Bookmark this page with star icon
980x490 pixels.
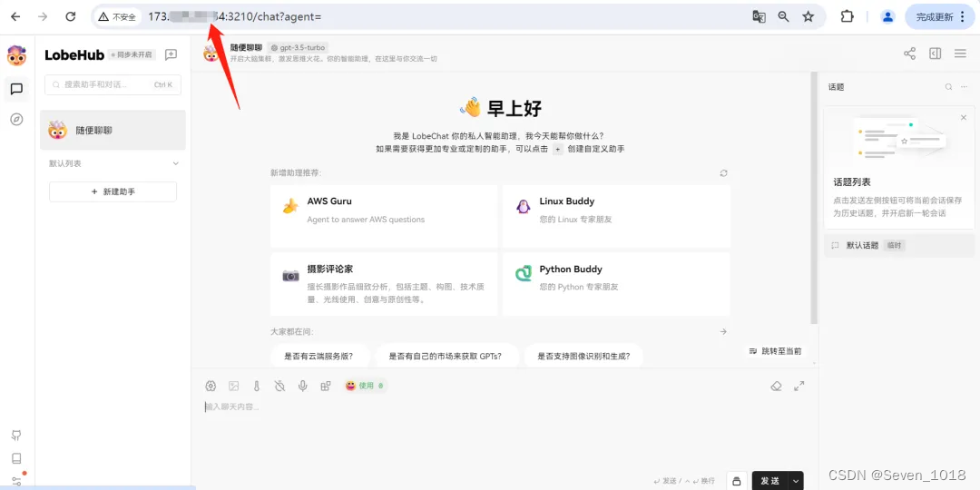tap(808, 17)
